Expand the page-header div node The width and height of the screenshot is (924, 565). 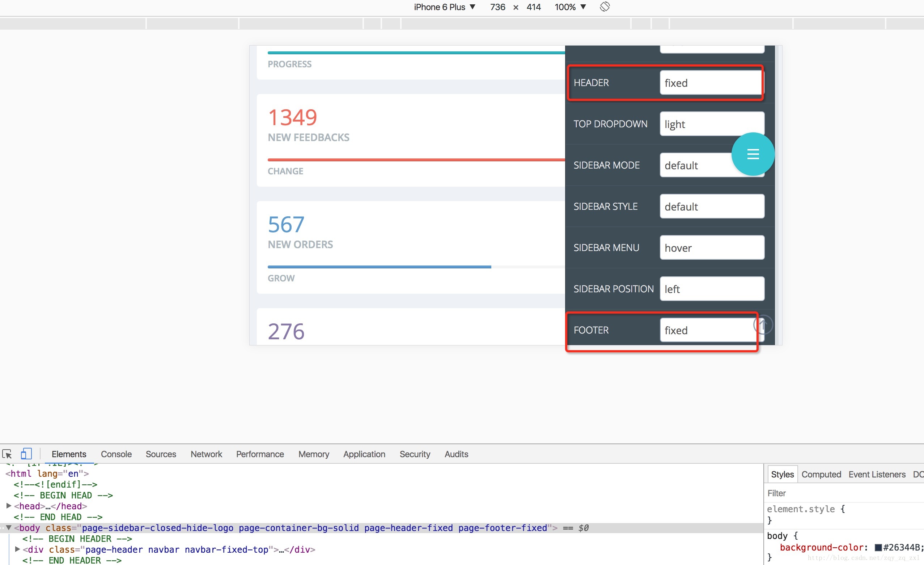click(17, 550)
